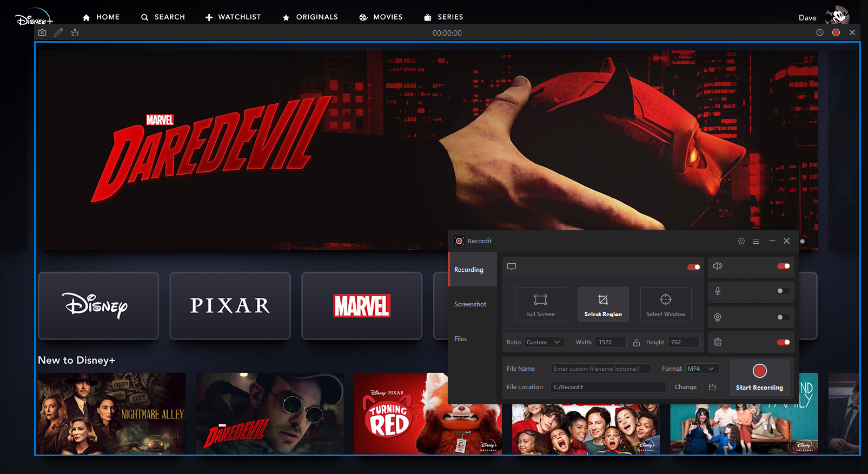Click the system speaker audio icon

(718, 266)
